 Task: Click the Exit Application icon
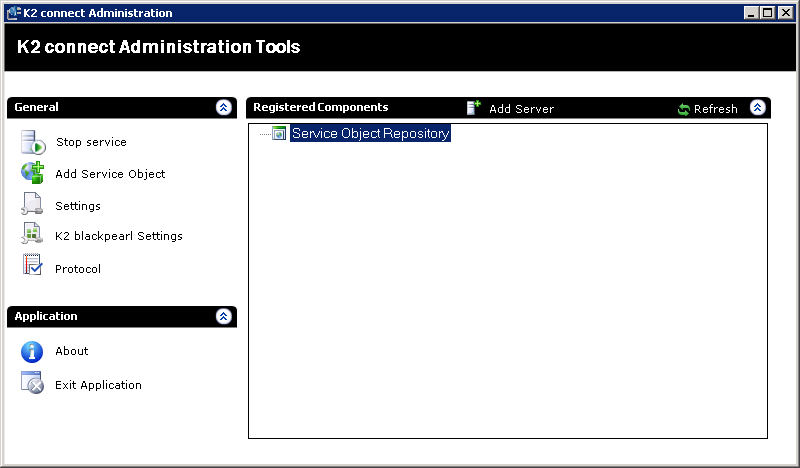33,383
